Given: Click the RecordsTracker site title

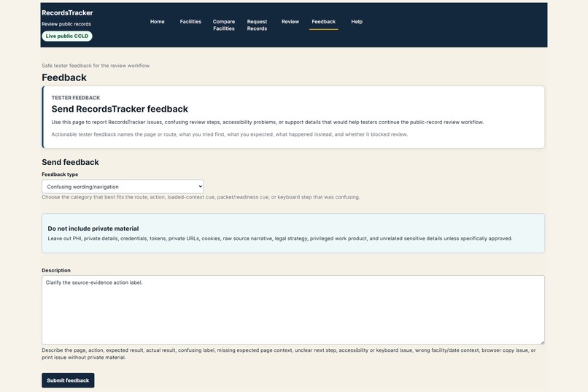Looking at the screenshot, I should (x=67, y=12).
